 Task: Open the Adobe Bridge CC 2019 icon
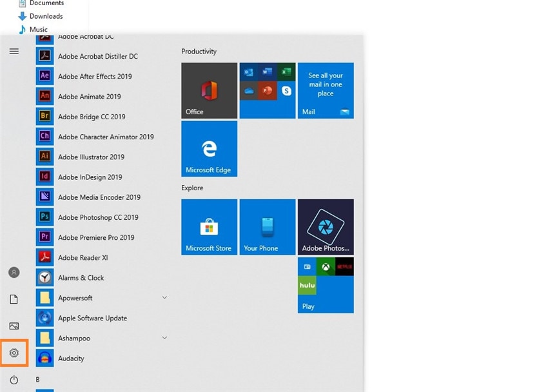tap(44, 116)
